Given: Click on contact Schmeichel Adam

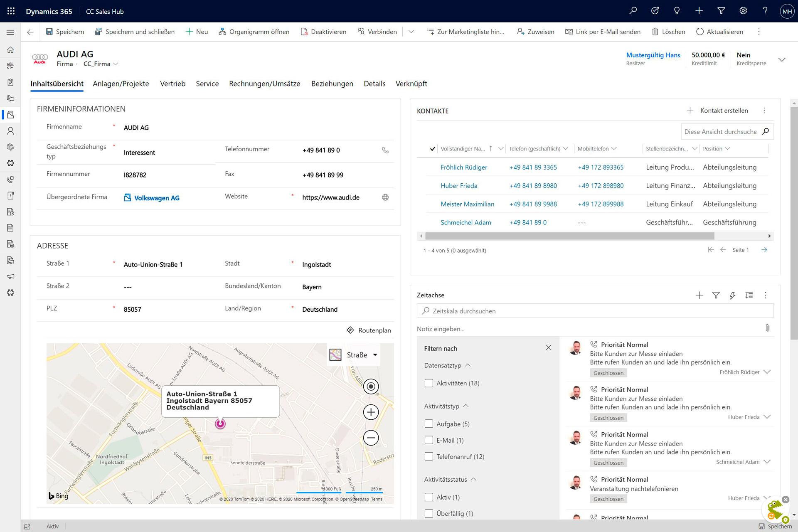Looking at the screenshot, I should [x=465, y=222].
